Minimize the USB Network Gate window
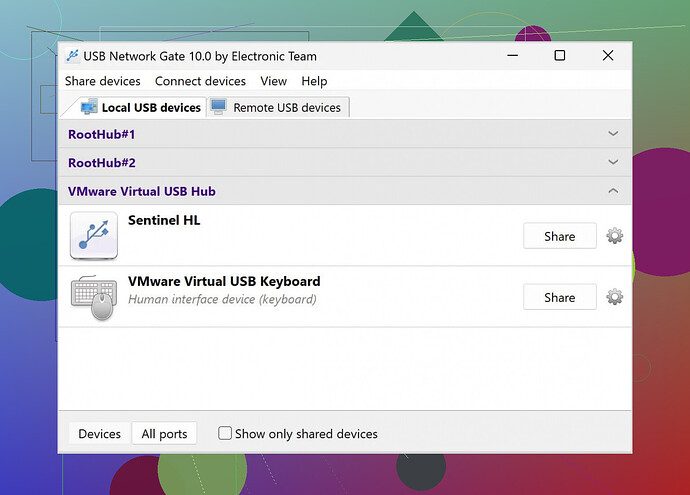The width and height of the screenshot is (690, 495). click(512, 55)
